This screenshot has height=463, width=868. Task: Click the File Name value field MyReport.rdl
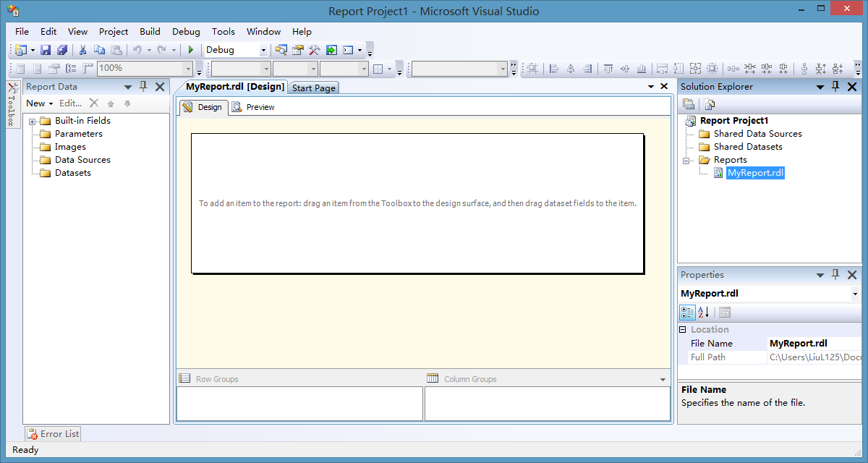coord(814,344)
